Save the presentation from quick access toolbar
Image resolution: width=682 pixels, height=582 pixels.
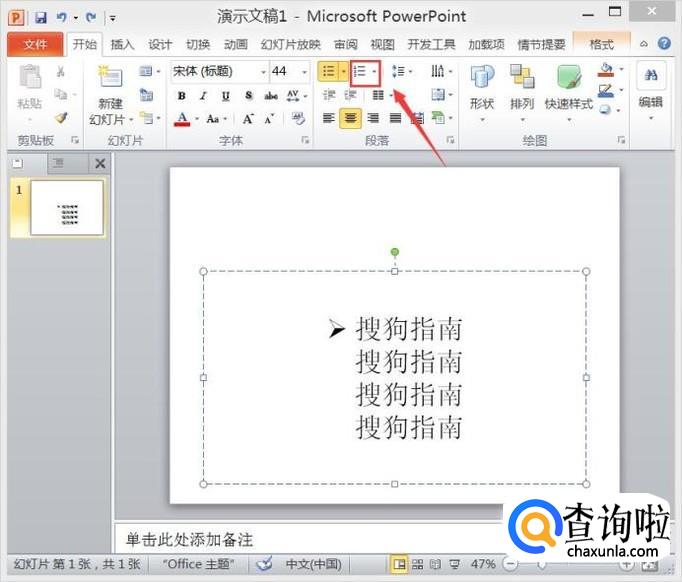point(41,17)
